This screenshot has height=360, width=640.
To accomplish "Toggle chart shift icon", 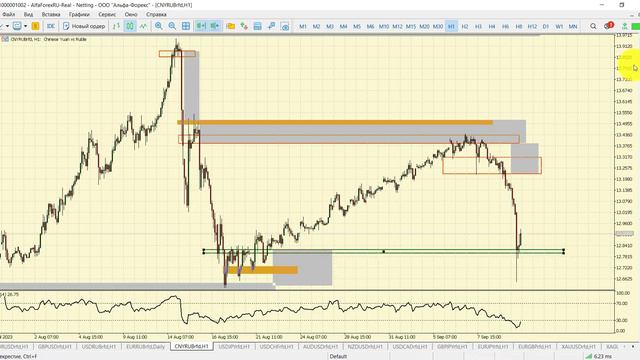I will coord(214,26).
